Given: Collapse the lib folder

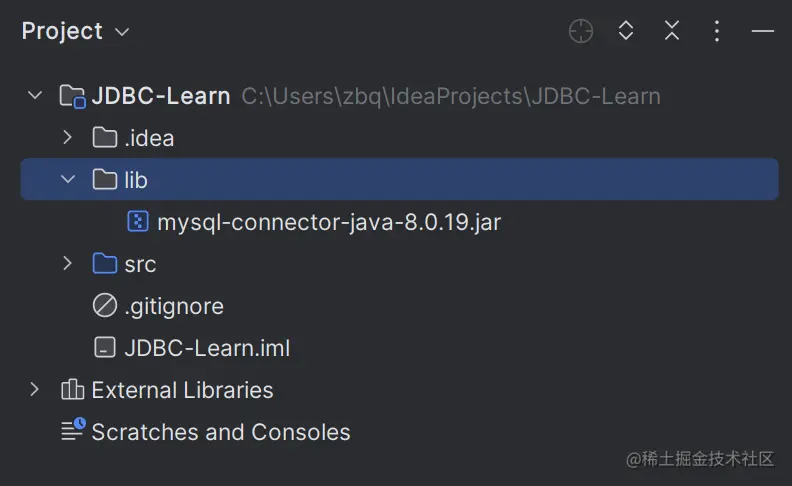Looking at the screenshot, I should (67, 179).
